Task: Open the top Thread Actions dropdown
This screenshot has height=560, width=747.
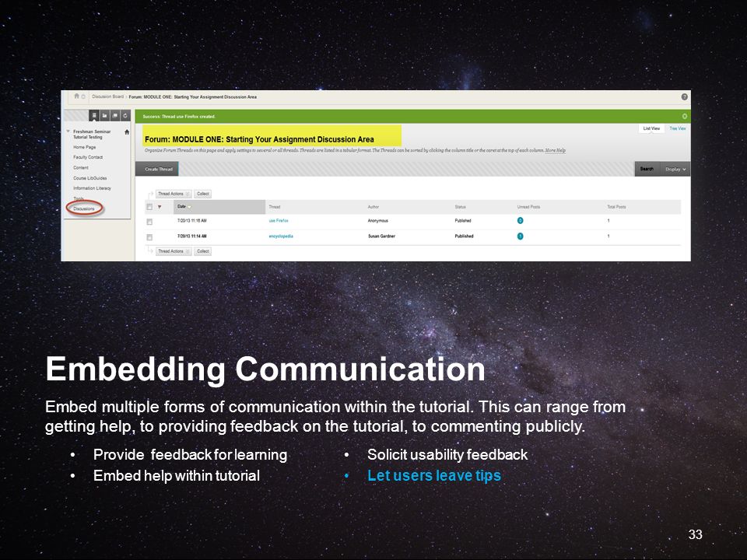Action: [x=174, y=194]
